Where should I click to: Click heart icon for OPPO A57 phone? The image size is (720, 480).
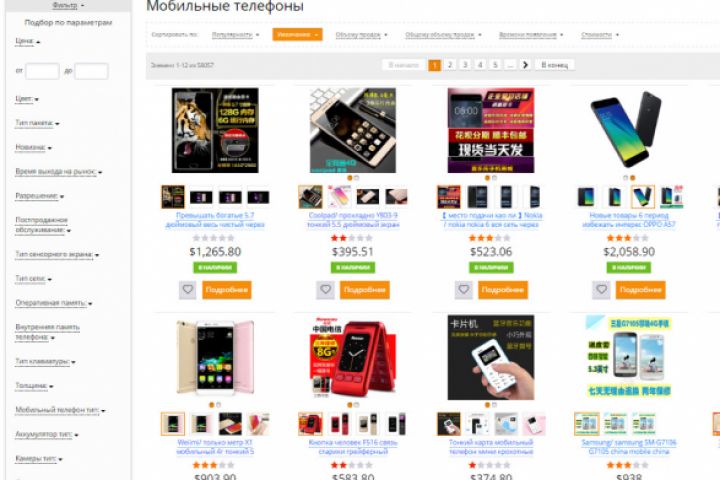click(602, 290)
